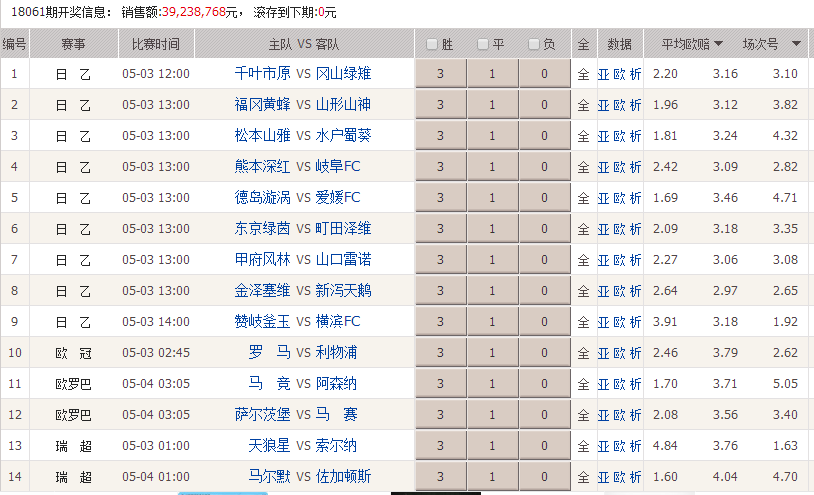Pick 3 for 甲府风林 vs 山口雷诺
The width and height of the screenshot is (814, 495).
(440, 260)
